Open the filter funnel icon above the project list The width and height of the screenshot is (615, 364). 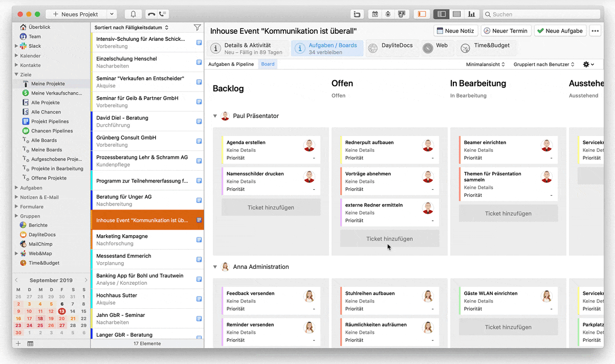(197, 28)
